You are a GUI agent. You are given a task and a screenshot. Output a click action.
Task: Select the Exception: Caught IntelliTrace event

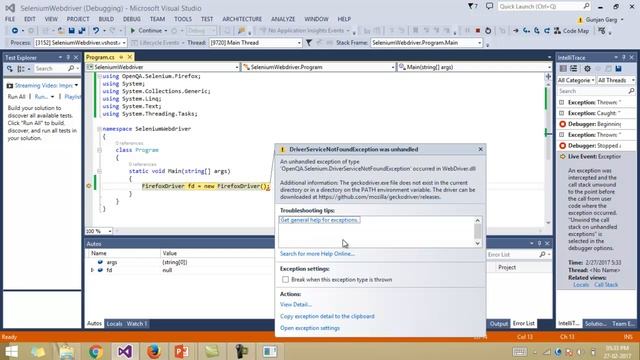point(595,113)
